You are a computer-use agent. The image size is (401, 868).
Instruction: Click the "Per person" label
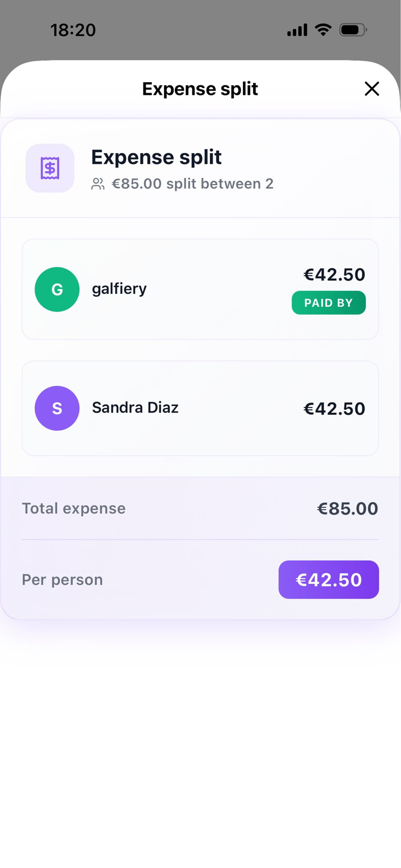tap(62, 580)
